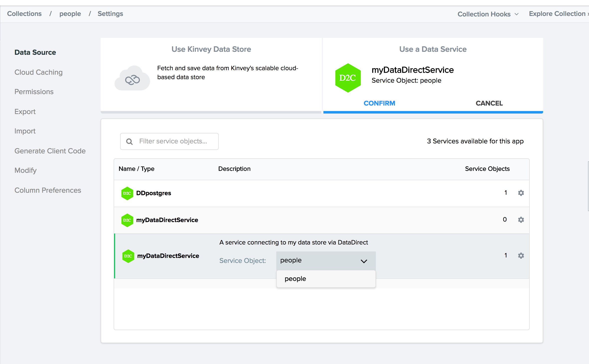Open Cloud Caching settings from sidebar

click(38, 72)
